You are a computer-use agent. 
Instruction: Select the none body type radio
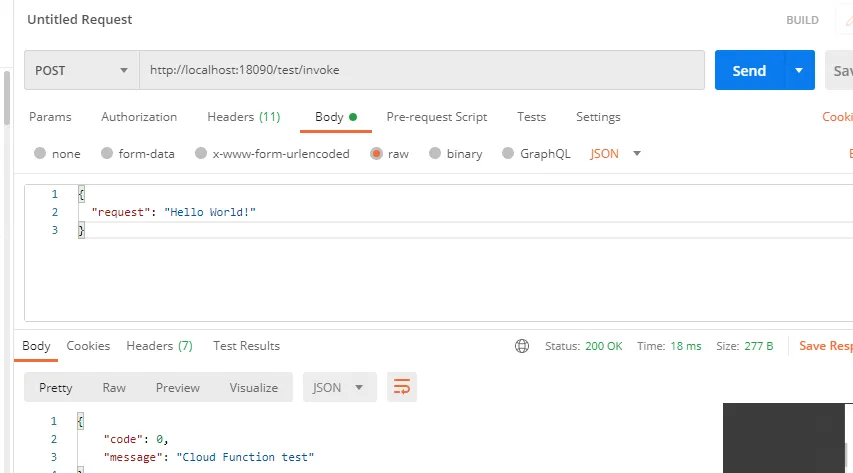(x=40, y=153)
